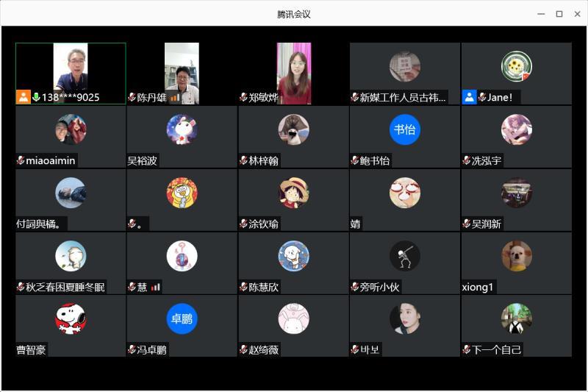Click the 秋乏春困夏睡冬眠 name label

tap(65, 287)
